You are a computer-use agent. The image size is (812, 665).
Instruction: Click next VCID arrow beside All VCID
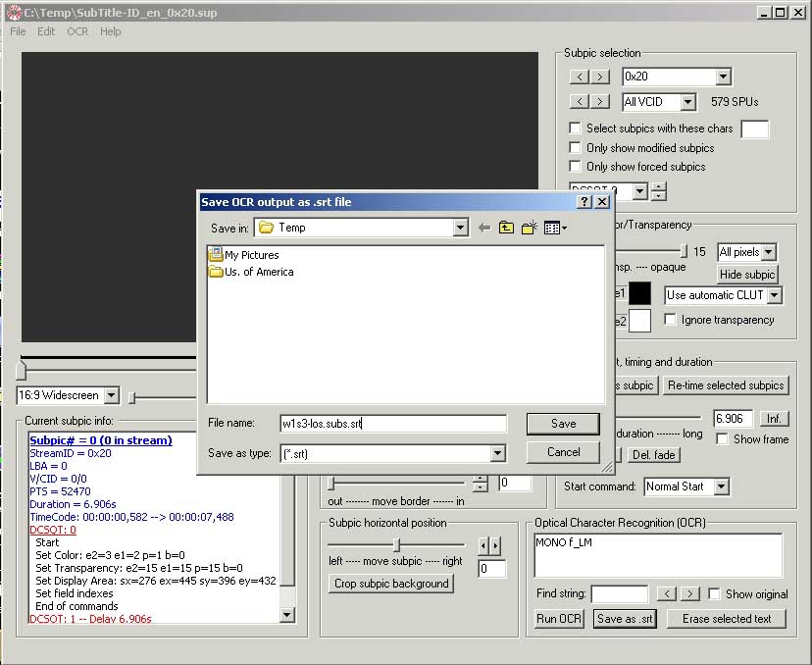pyautogui.click(x=599, y=101)
